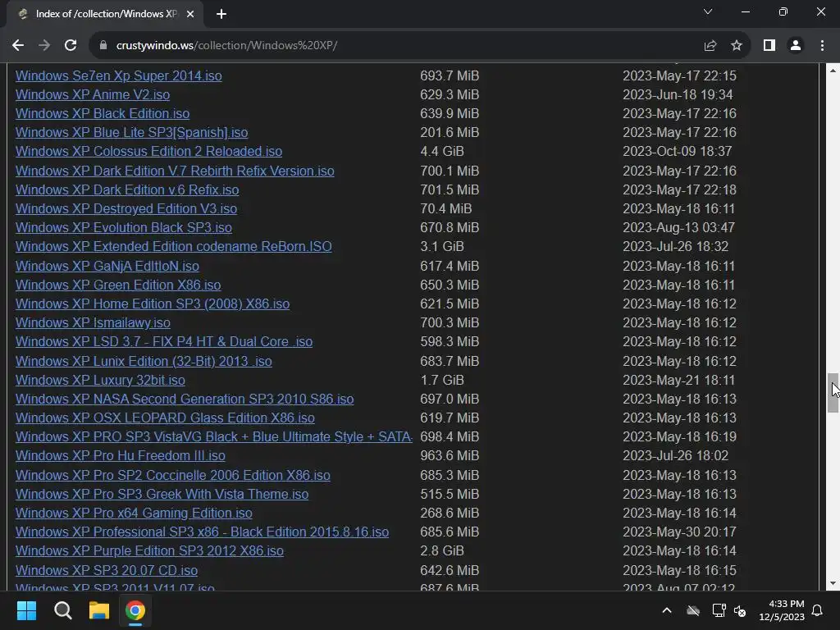
Task: Select the 4.4 GiB size cell
Action: [x=442, y=151]
